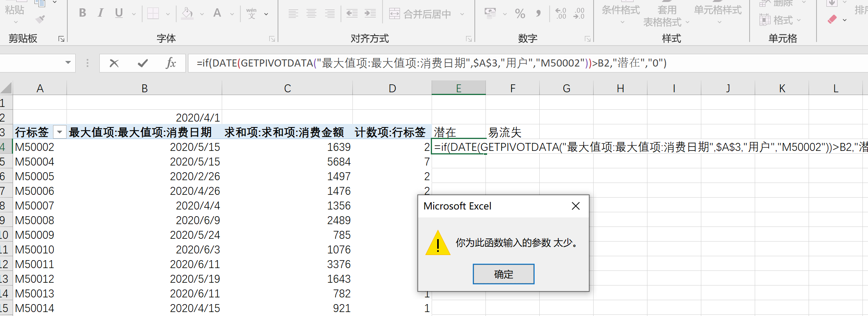Click cell 潜在 in column E
868x316 pixels.
pyautogui.click(x=459, y=132)
